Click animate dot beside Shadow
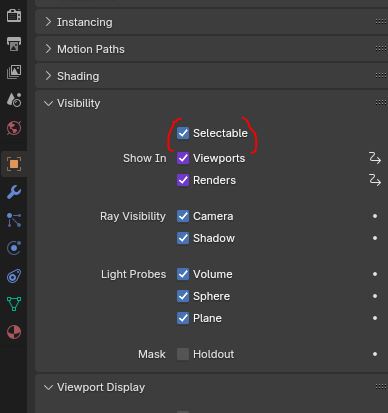The image size is (388, 413). click(x=375, y=238)
